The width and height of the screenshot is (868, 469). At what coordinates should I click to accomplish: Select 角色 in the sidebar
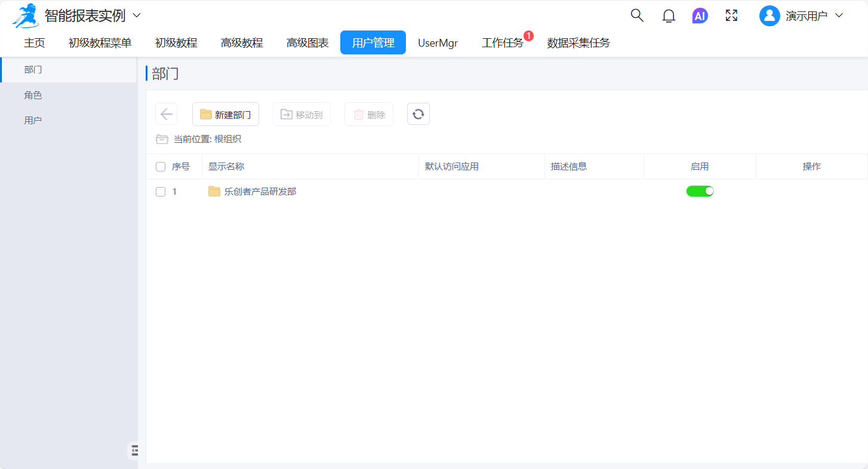pos(33,95)
